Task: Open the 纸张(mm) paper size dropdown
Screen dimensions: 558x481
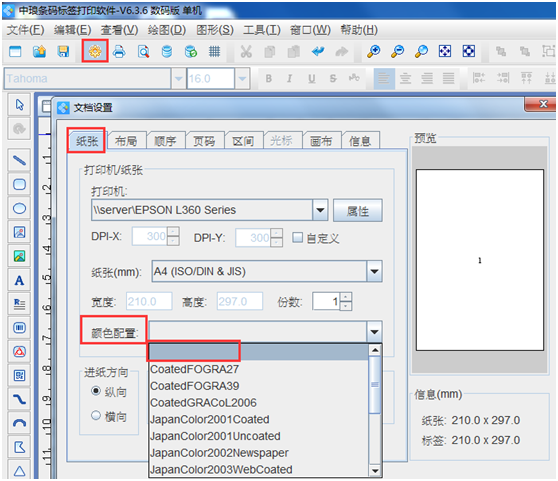Action: (x=374, y=271)
